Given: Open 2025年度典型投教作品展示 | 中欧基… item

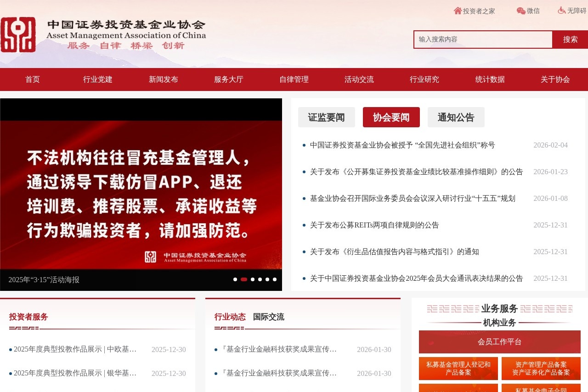Looking at the screenshot, I should 75,349.
